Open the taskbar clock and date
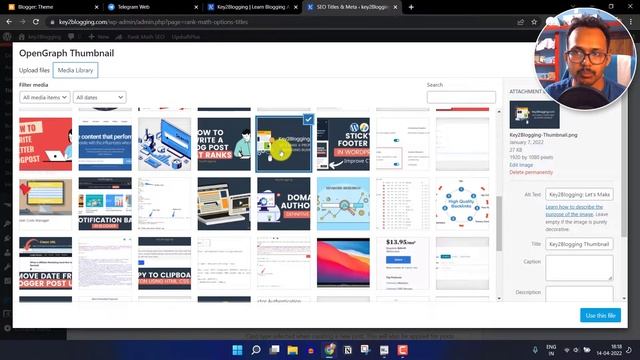Image resolution: width=640 pixels, height=360 pixels. point(609,350)
